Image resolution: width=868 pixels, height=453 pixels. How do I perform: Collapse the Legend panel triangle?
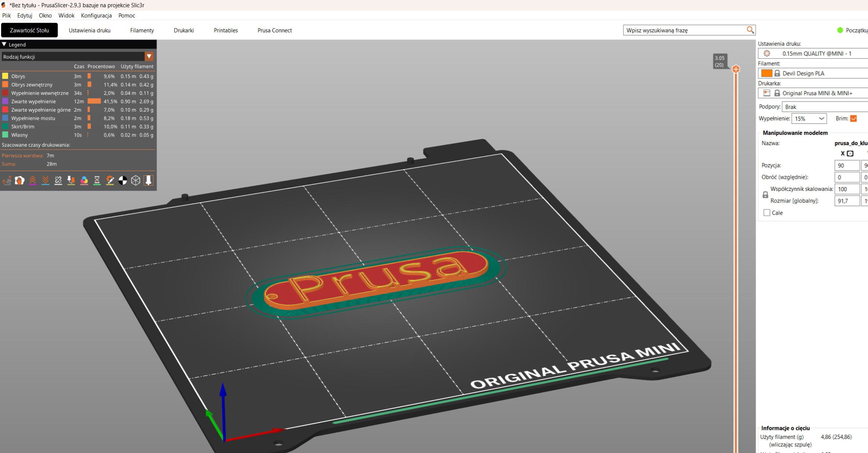[x=4, y=44]
